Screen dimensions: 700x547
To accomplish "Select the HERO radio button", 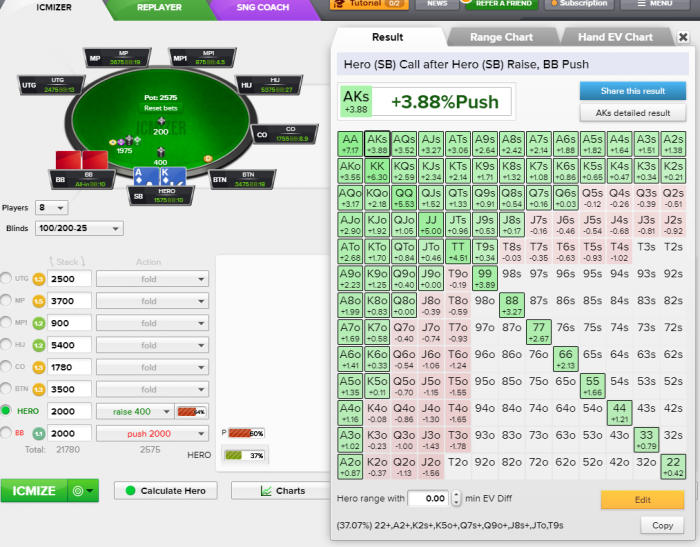I will [6, 410].
